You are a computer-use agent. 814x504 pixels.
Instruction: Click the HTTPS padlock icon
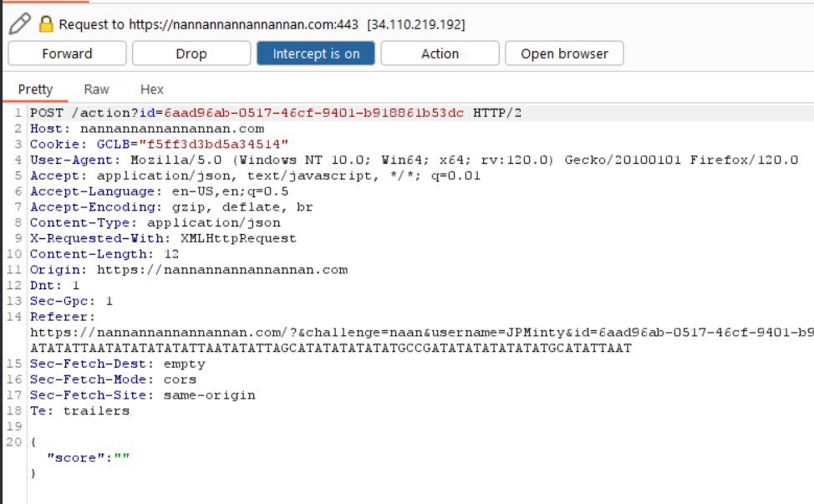pos(46,24)
